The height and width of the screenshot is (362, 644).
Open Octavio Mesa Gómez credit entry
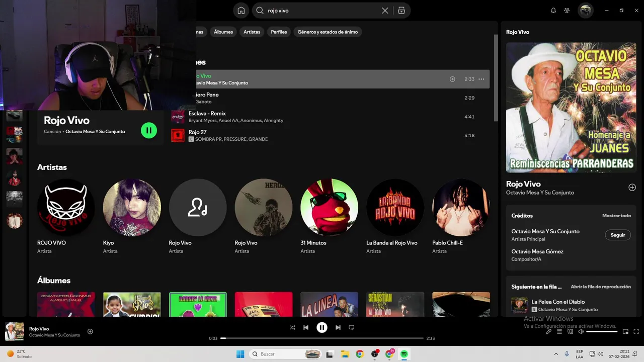click(537, 251)
